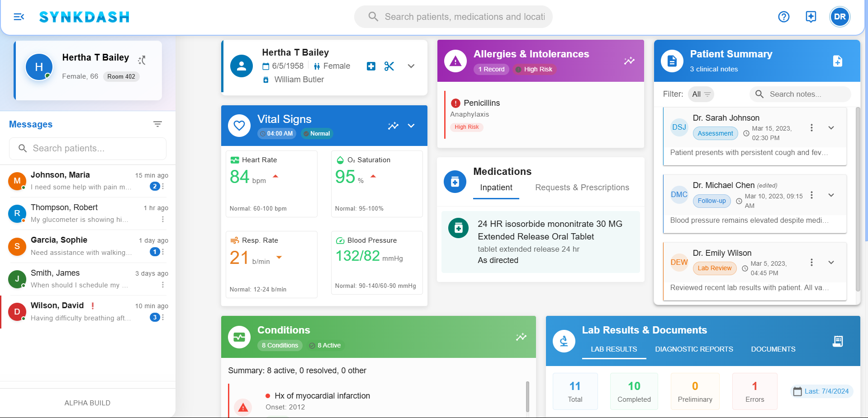The image size is (868, 418).
Task: Open the help question mark icon
Action: click(x=783, y=17)
